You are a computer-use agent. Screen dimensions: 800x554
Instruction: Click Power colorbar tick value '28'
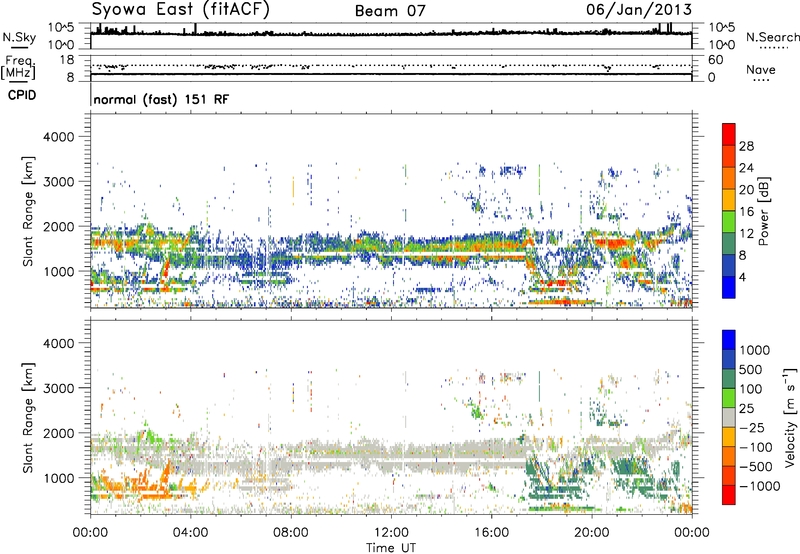point(746,146)
